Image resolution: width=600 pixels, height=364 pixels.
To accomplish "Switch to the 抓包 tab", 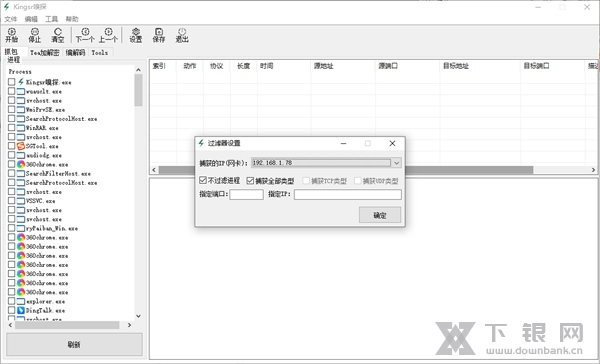I will coord(11,52).
